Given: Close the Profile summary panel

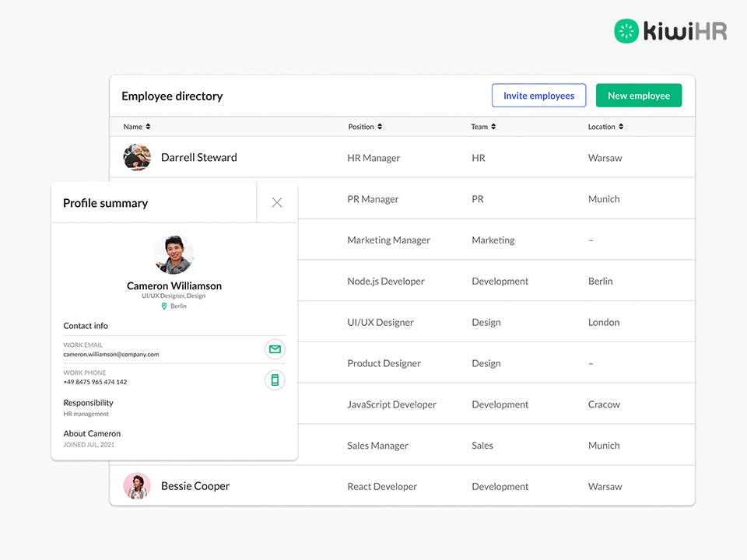Looking at the screenshot, I should tap(277, 202).
